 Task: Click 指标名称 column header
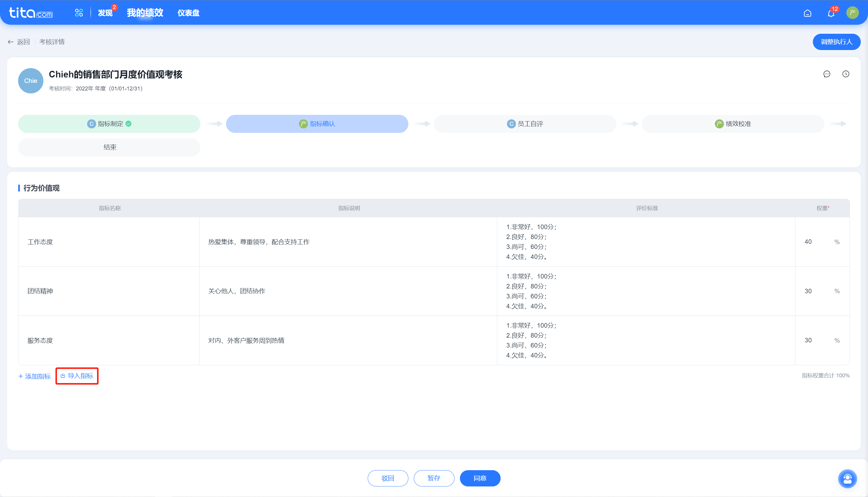(110, 208)
